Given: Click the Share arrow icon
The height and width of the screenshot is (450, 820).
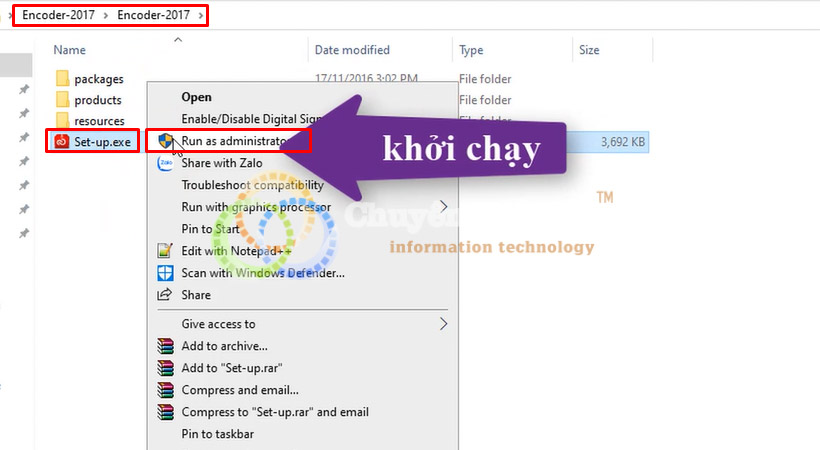Looking at the screenshot, I should [x=165, y=295].
